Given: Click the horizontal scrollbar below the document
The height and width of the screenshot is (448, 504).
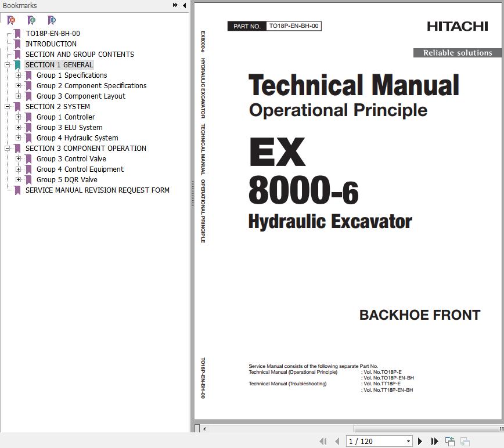Looking at the screenshot, I should (348, 429).
